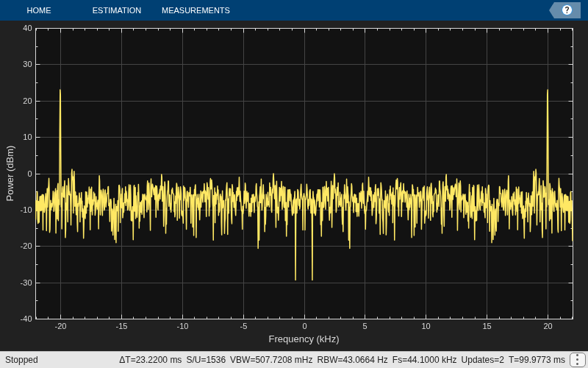Click the Power (dBm) axis label

10,173
